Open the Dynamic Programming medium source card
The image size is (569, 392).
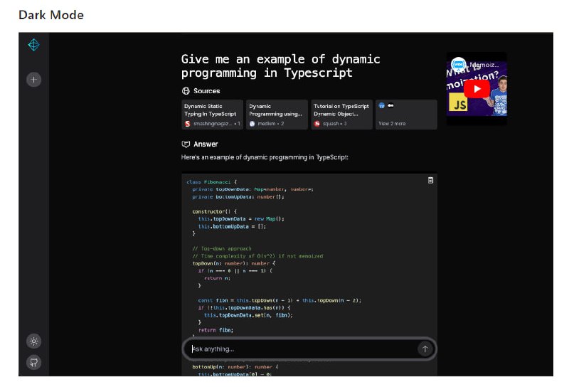[x=277, y=115]
